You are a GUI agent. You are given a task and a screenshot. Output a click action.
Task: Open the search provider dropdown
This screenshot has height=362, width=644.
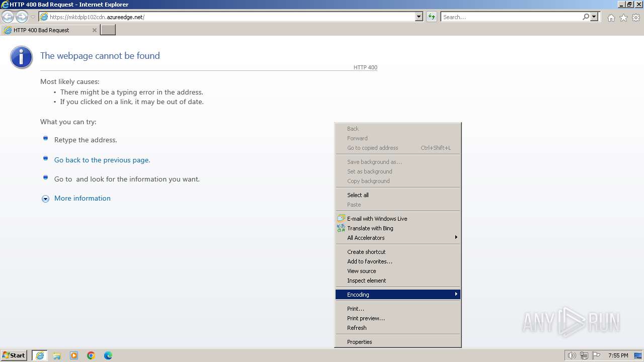[594, 17]
